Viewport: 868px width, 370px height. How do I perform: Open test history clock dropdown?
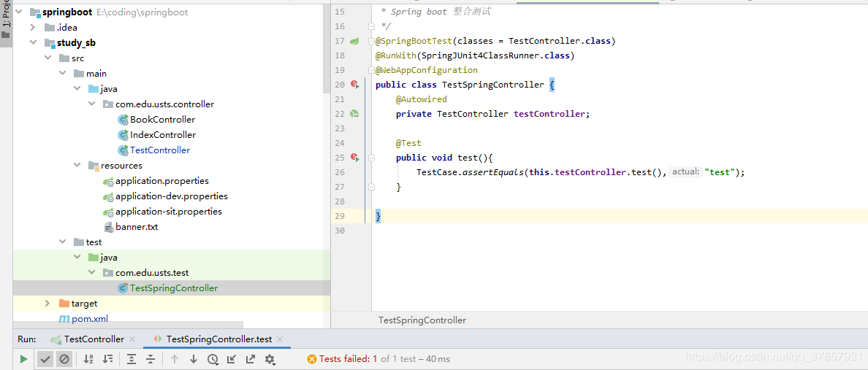pos(213,359)
